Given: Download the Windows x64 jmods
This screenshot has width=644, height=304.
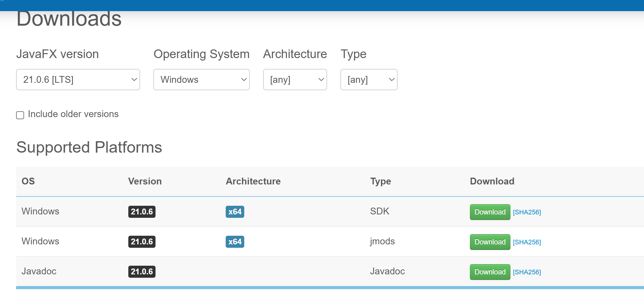Looking at the screenshot, I should click(490, 242).
